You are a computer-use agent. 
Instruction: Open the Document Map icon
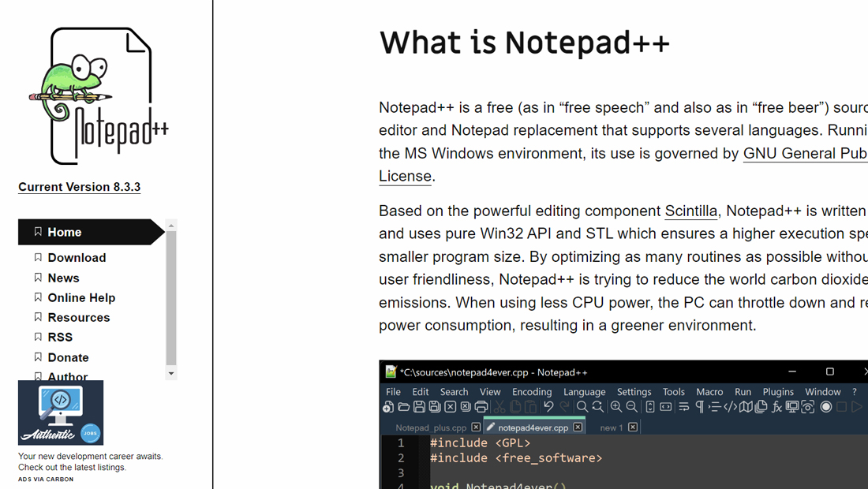[x=746, y=407]
